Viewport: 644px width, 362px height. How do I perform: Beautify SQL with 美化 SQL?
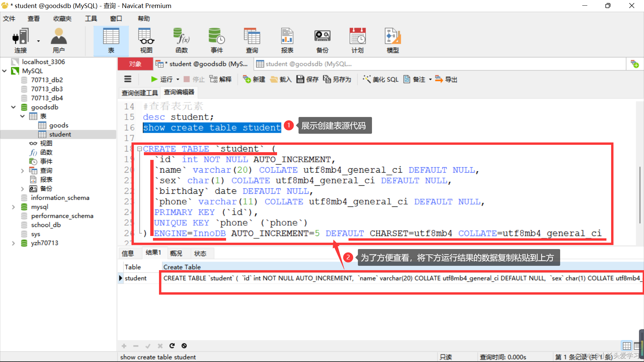(x=381, y=79)
